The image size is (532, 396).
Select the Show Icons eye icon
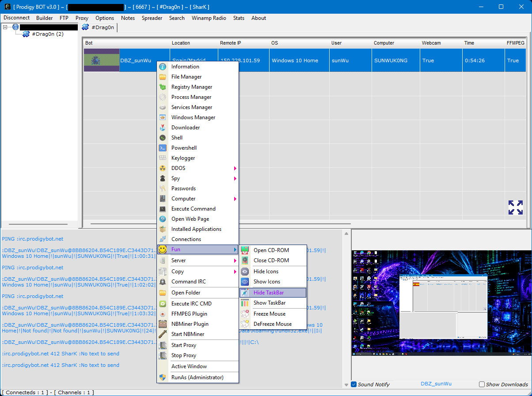pyautogui.click(x=245, y=282)
